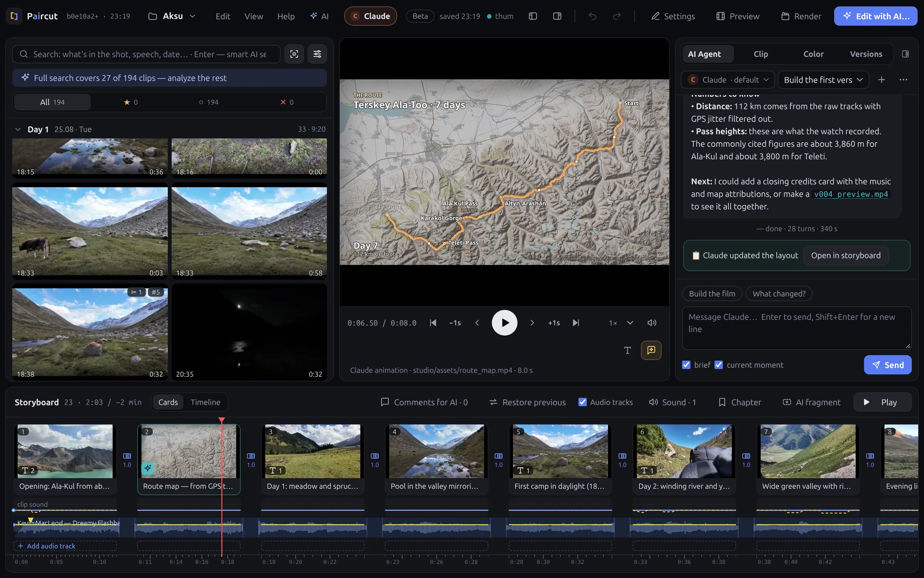This screenshot has width=924, height=578.
Task: Mute the player volume icon
Action: 652,323
